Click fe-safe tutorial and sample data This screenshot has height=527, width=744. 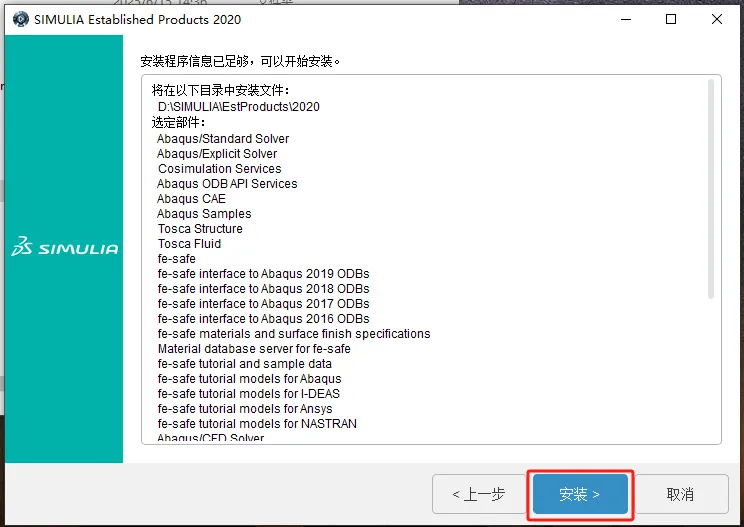(244, 364)
